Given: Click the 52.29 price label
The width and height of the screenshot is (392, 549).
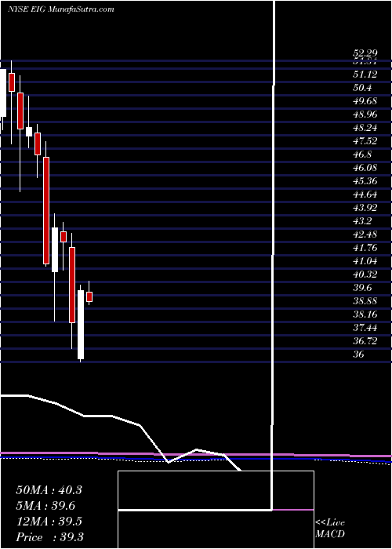Looking at the screenshot, I should (x=365, y=53).
